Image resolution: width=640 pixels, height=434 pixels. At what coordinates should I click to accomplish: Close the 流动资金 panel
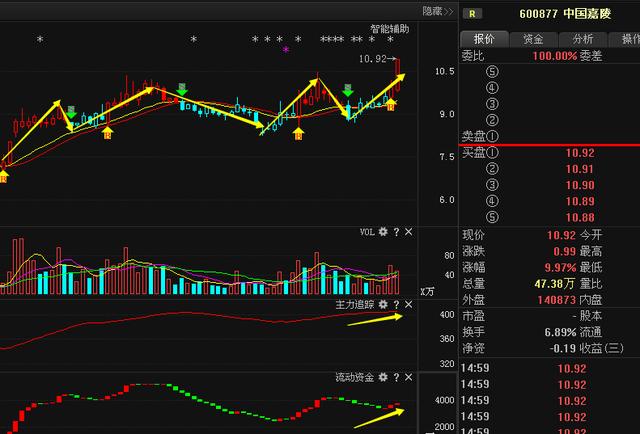408,378
